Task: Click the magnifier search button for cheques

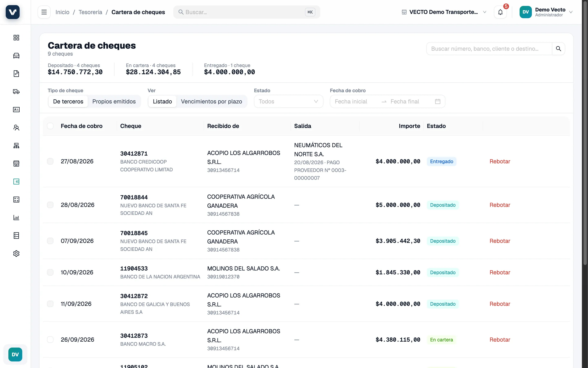Action: [x=558, y=49]
